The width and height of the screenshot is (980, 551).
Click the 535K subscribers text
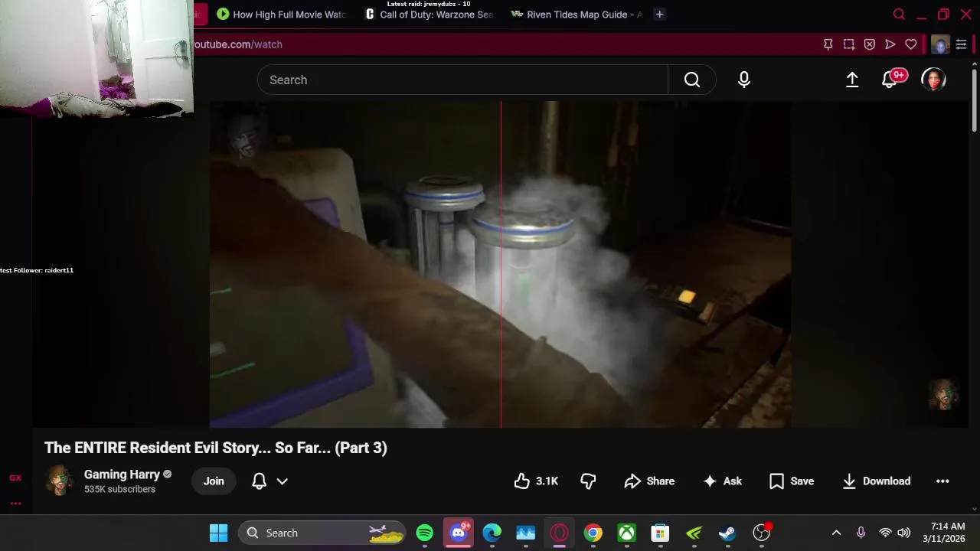point(119,489)
